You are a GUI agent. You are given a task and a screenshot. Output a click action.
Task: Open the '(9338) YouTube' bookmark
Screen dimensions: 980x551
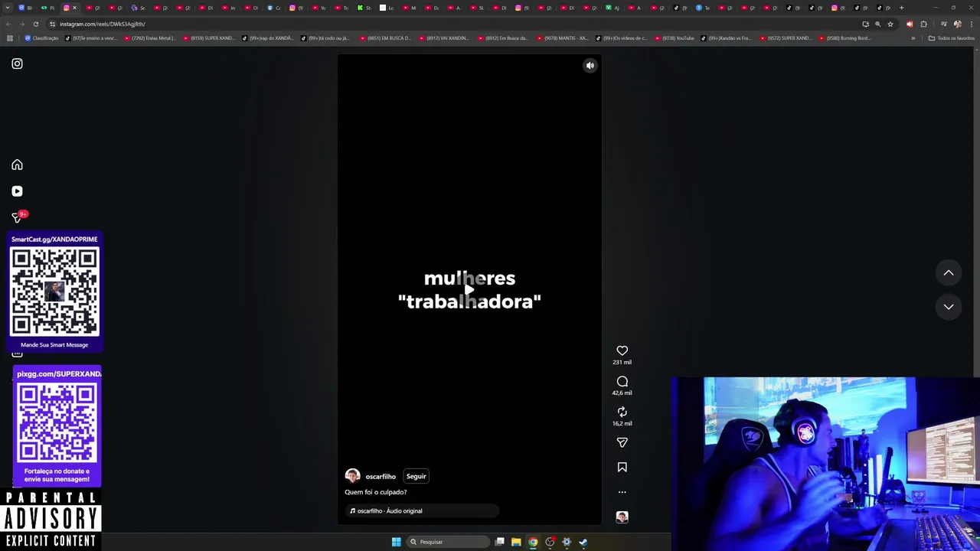tap(674, 37)
